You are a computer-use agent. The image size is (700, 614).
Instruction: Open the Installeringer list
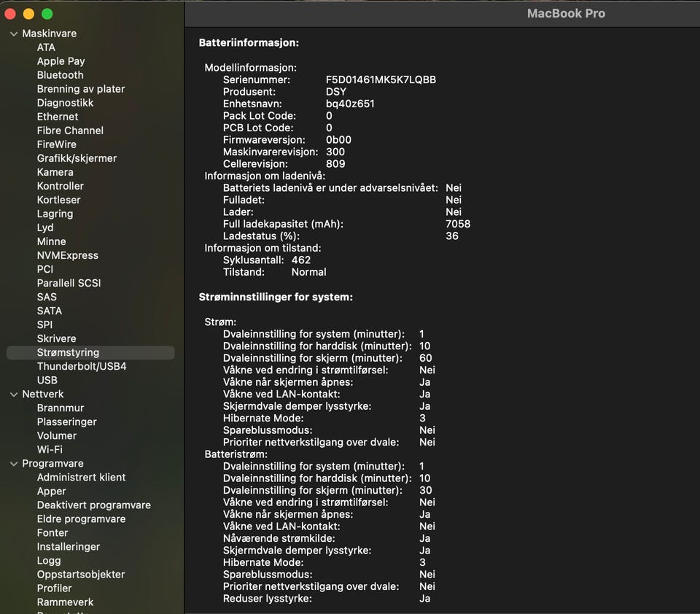click(x=69, y=546)
